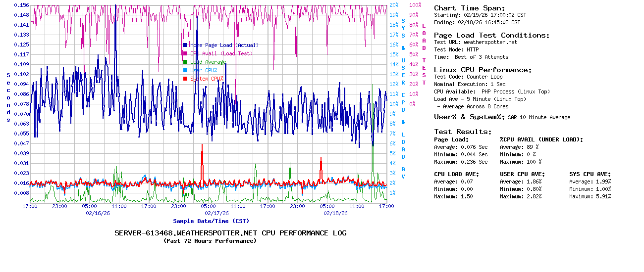
Task: Click the Sample Date/Time (CST) axis label
Action: tap(211, 221)
